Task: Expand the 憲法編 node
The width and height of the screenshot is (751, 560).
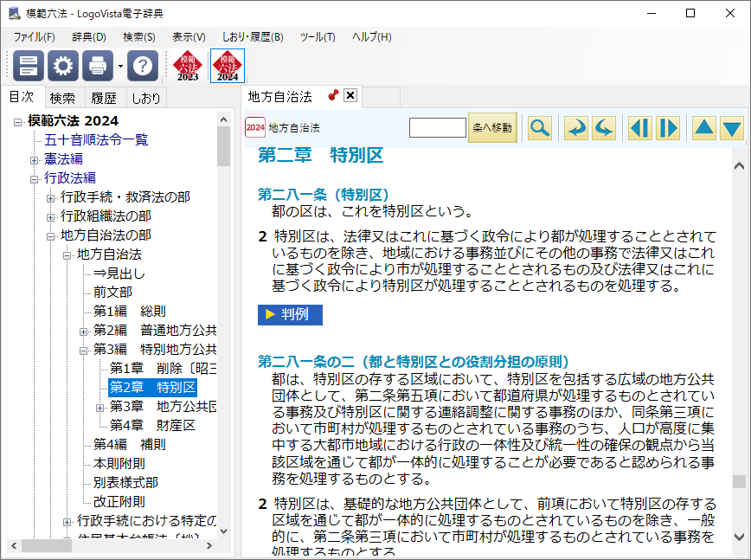Action: tap(34, 160)
